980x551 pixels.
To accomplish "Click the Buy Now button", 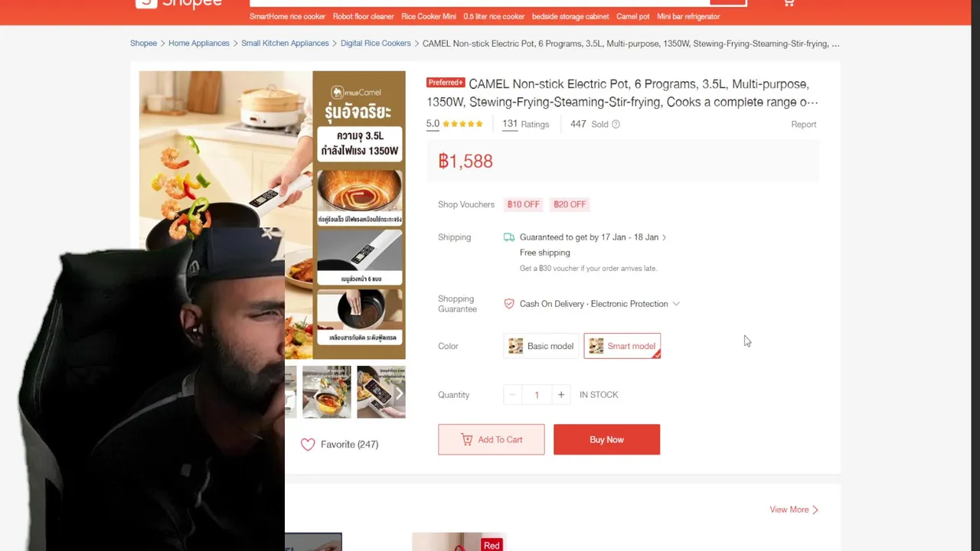I will (607, 440).
